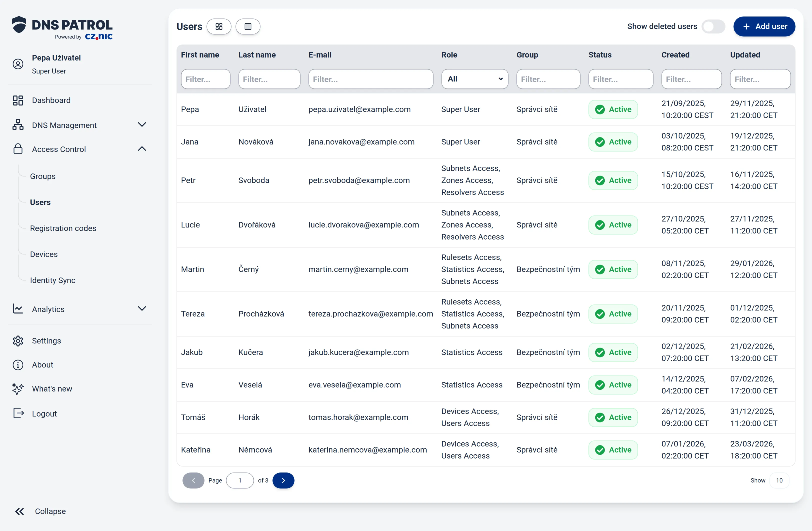Click the Group filter field
This screenshot has width=812, height=531.
548,79
